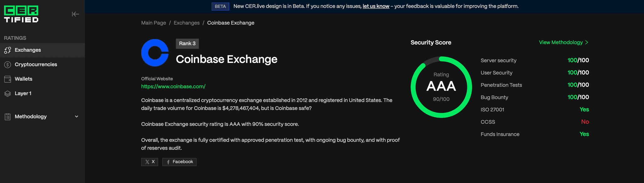Screen dimensions: 644x183
Task: Click the "let us know" feedback link
Action: (x=376, y=6)
